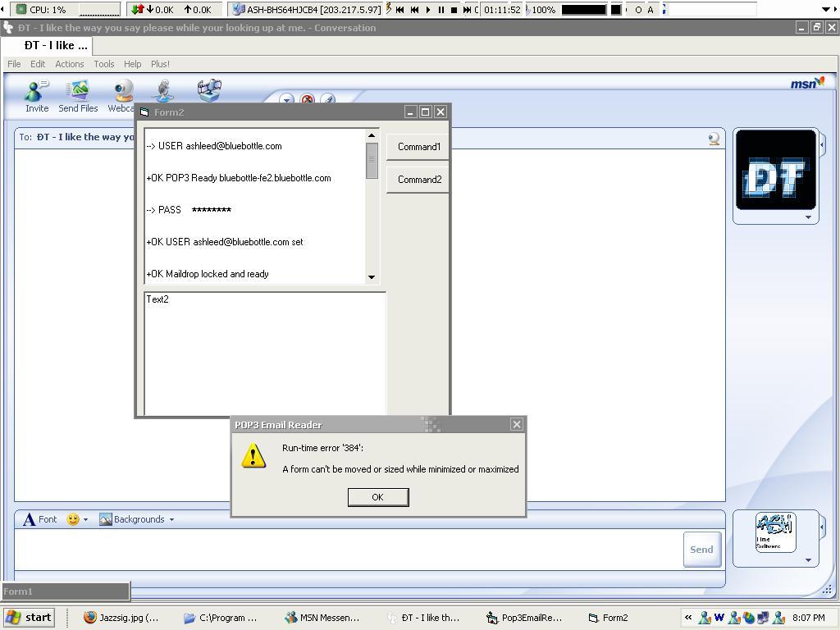The width and height of the screenshot is (840, 630).
Task: Open the Backgrounds dropdown
Action: tap(137, 519)
